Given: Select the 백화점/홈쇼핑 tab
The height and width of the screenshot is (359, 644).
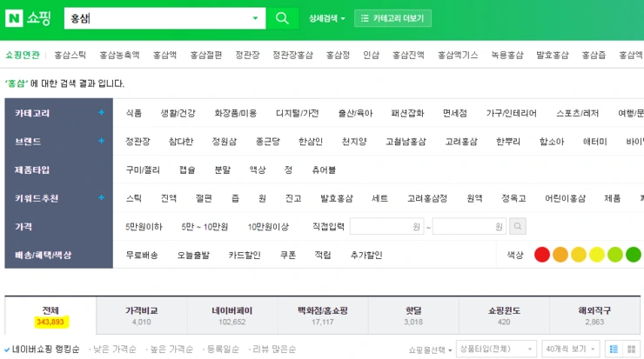Looking at the screenshot, I should 323,316.
